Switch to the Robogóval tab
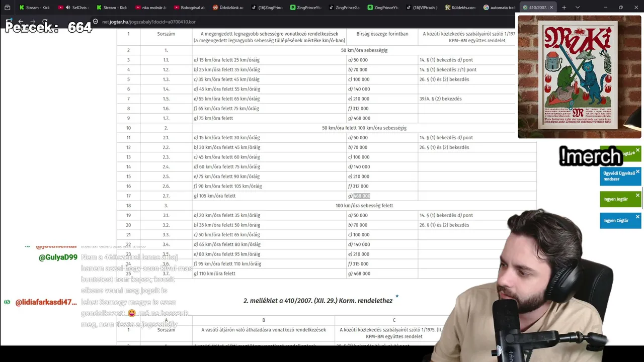Viewport: 644px width, 362px height. pyautogui.click(x=189, y=8)
